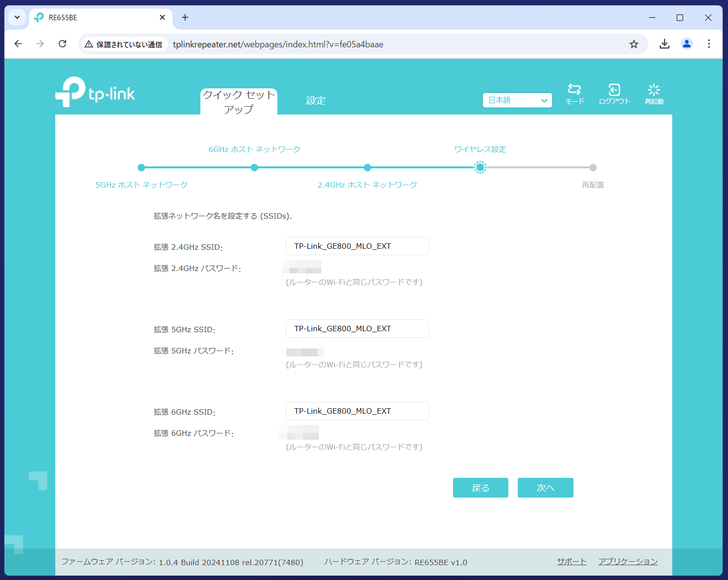Click the 戻る button
The width and height of the screenshot is (728, 580).
[481, 488]
